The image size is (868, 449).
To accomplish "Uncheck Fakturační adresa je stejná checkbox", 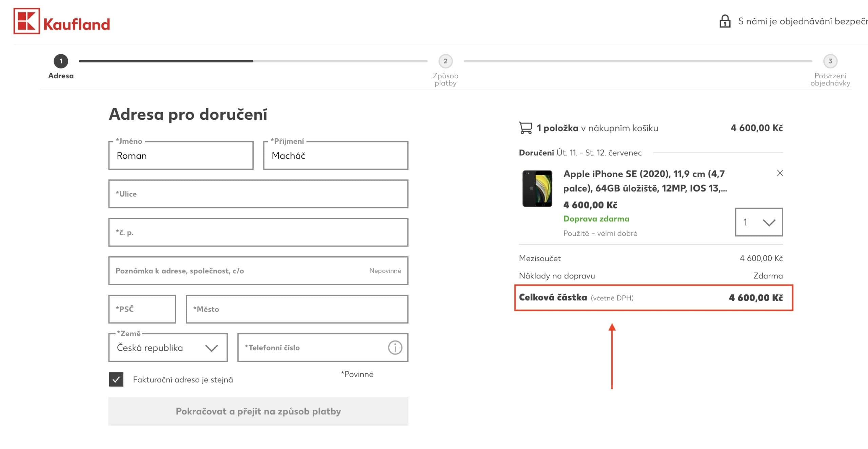I will [116, 379].
